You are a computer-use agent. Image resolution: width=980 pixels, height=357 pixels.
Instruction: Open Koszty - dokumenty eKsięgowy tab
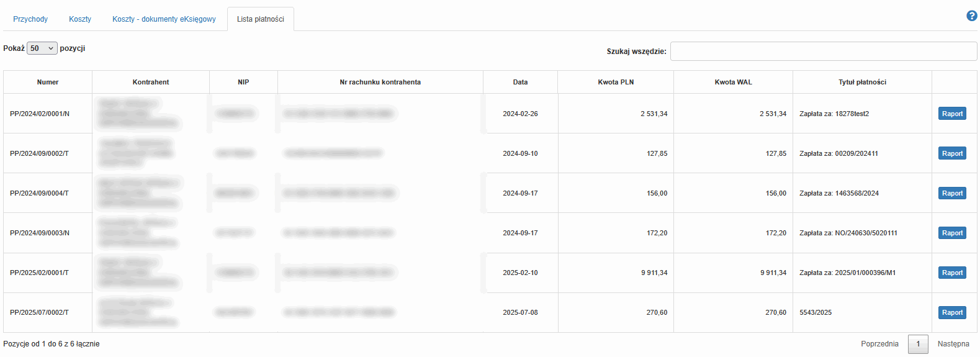click(164, 19)
